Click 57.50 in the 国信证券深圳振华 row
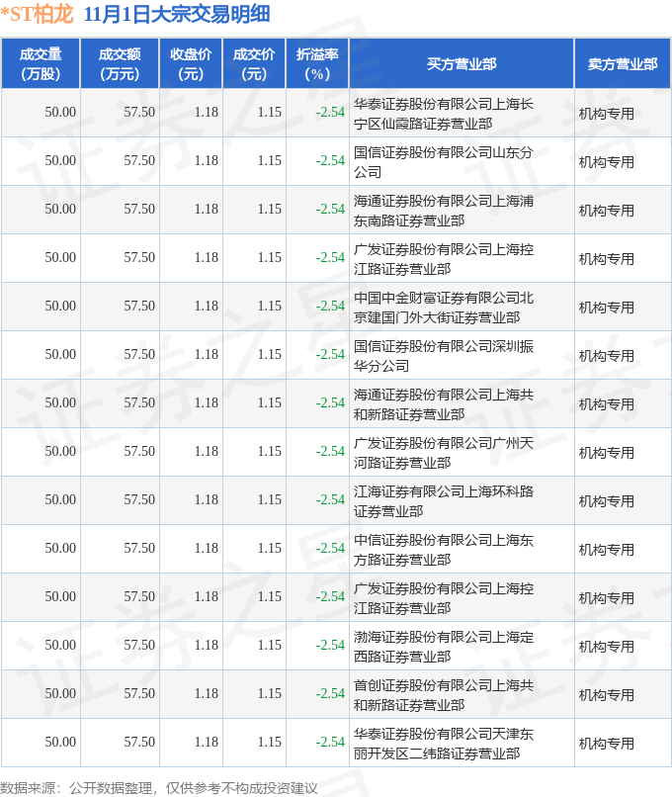672x797 pixels. click(x=139, y=354)
